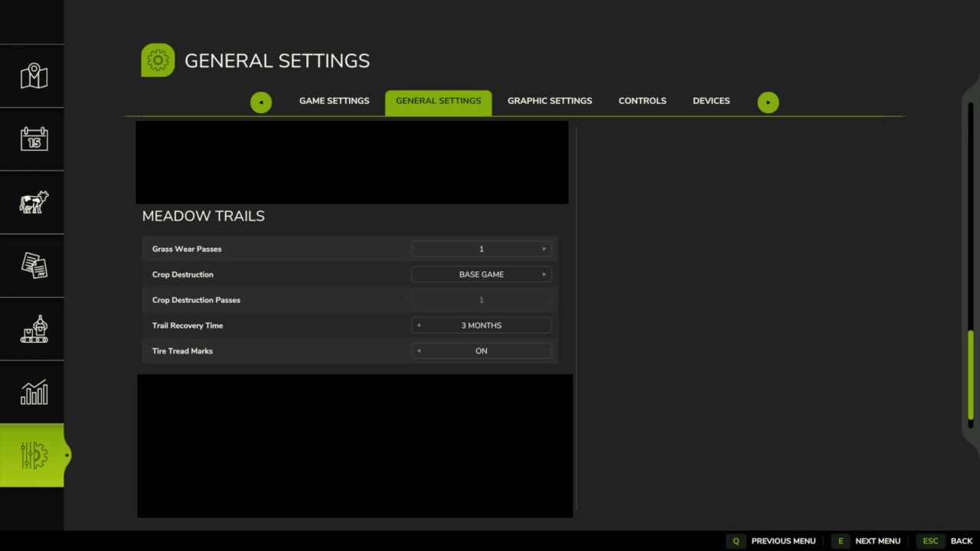Viewport: 980px width, 551px height.
Task: Open the animals cow icon
Action: 34,202
